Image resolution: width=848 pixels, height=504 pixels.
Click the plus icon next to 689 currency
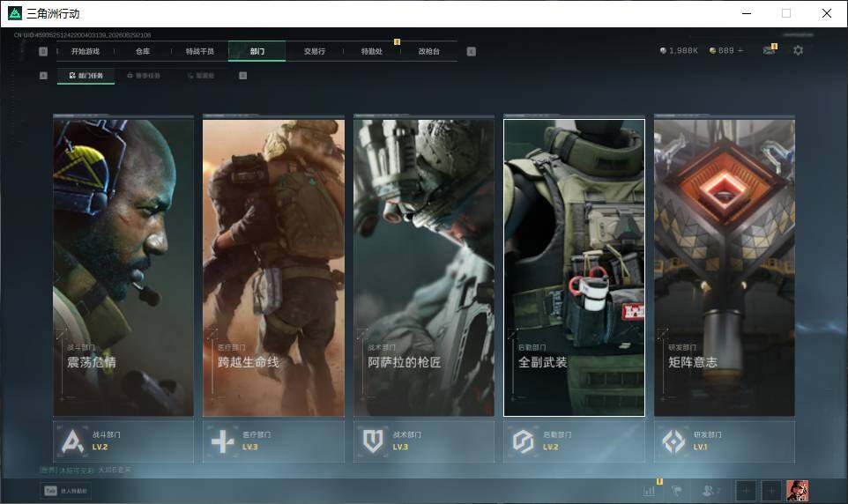tap(740, 50)
